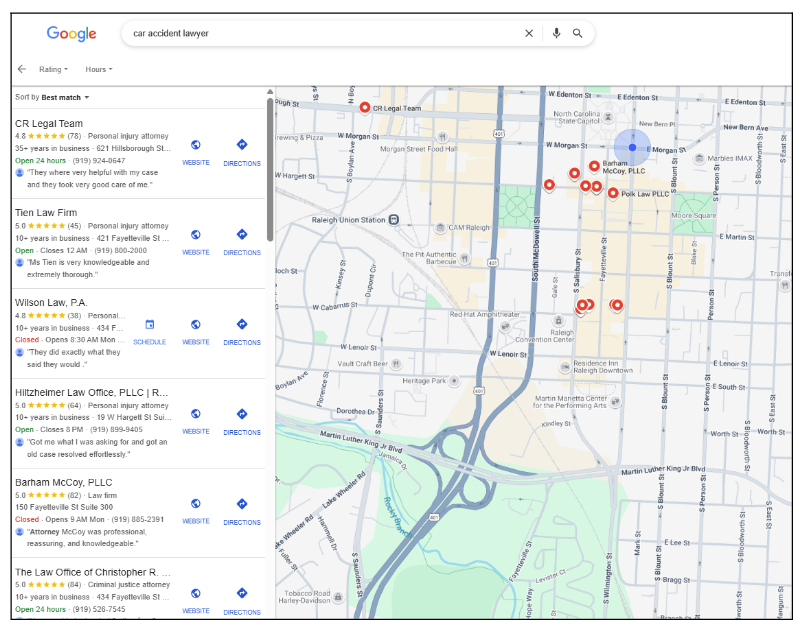
Task: Get directions to Tien Law Firm
Action: pyautogui.click(x=242, y=234)
